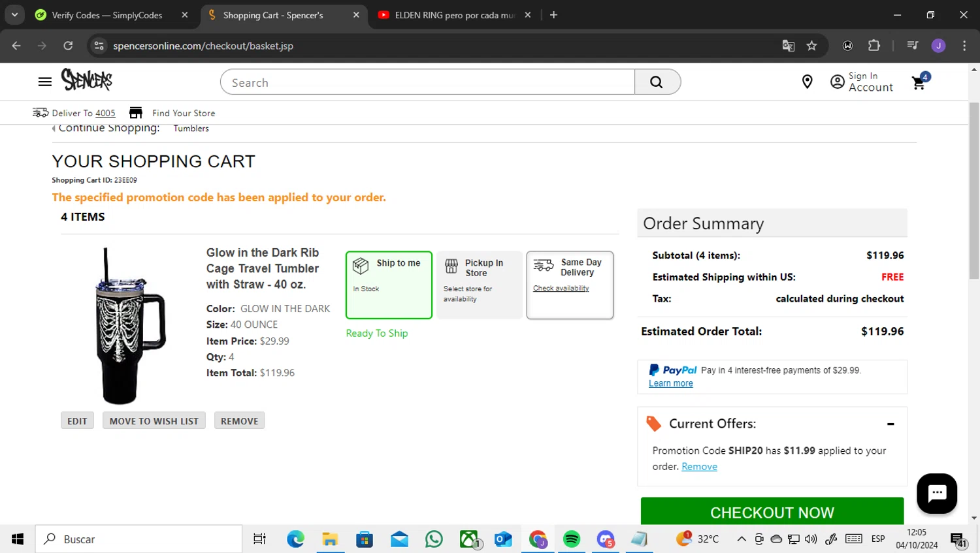Image resolution: width=980 pixels, height=553 pixels.
Task: Open the Chrome profile avatar
Action: (x=938, y=46)
